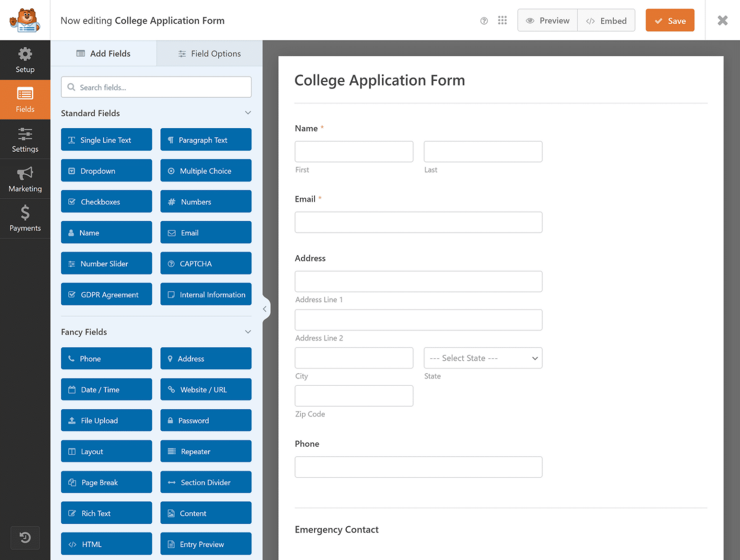This screenshot has height=560, width=740.
Task: Open the apps grid icon beside Preview
Action: 502,20
